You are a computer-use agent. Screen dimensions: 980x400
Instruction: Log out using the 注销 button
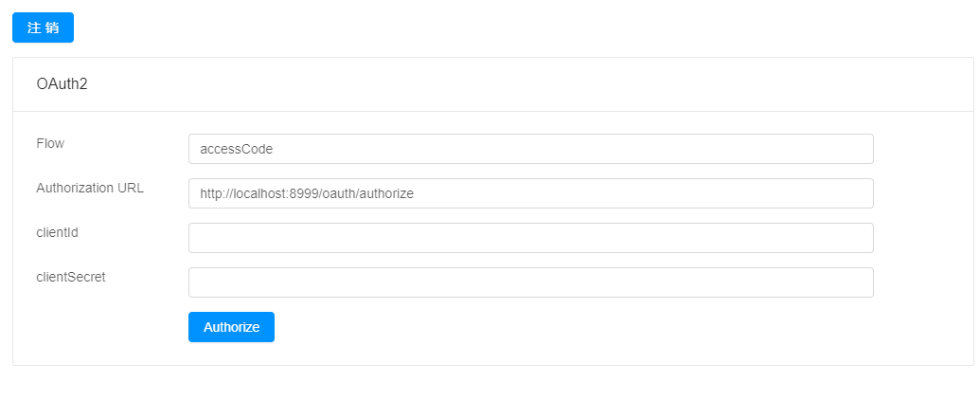coord(44,27)
